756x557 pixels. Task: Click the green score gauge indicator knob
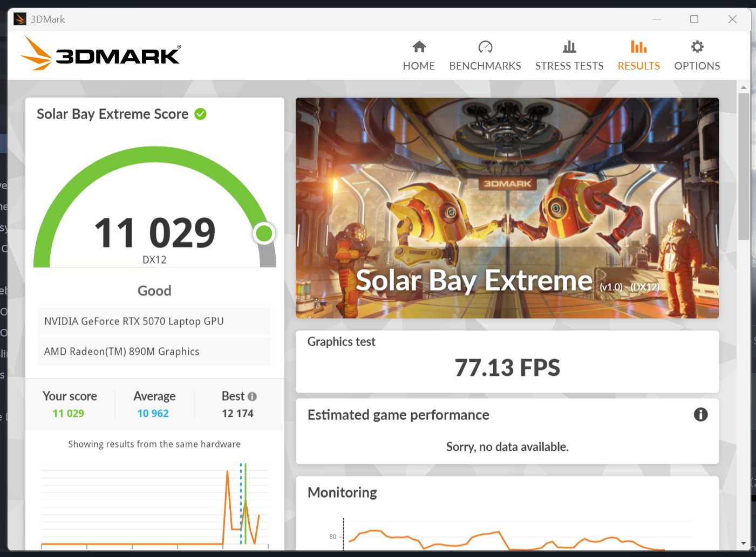[264, 233]
